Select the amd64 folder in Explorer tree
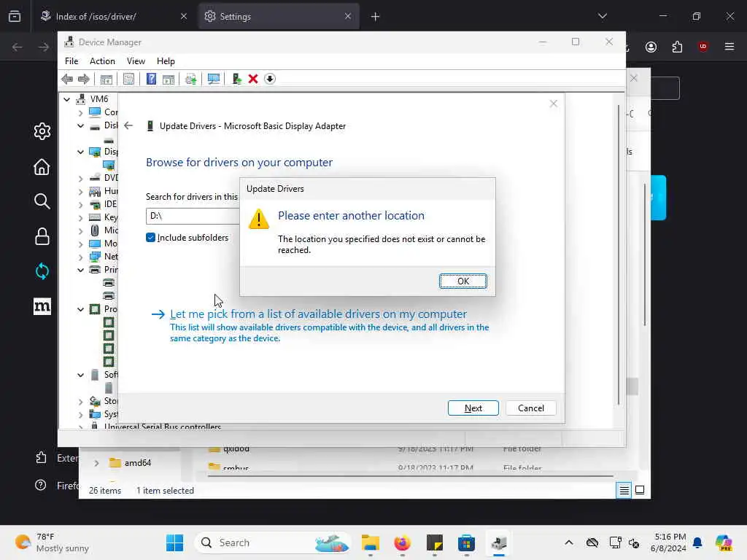 [x=138, y=463]
